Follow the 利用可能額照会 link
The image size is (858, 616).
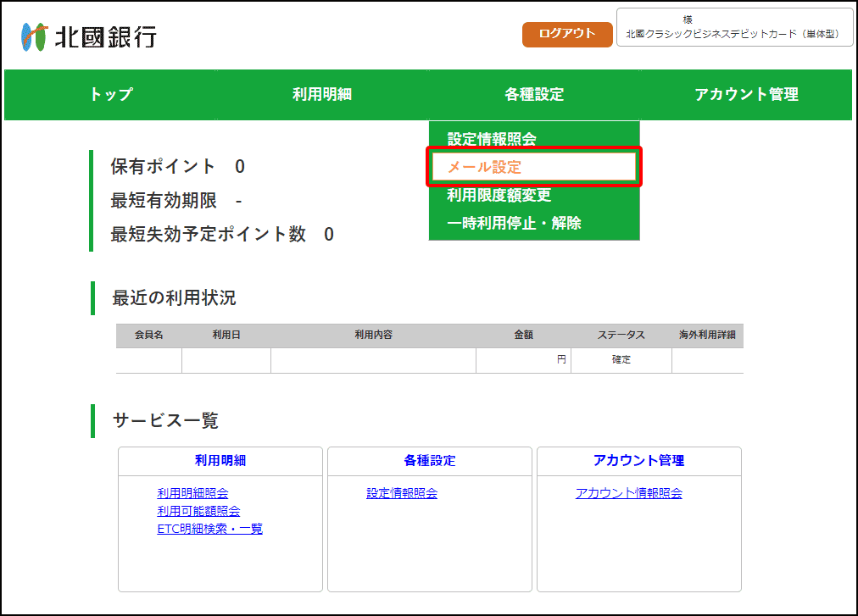click(198, 511)
